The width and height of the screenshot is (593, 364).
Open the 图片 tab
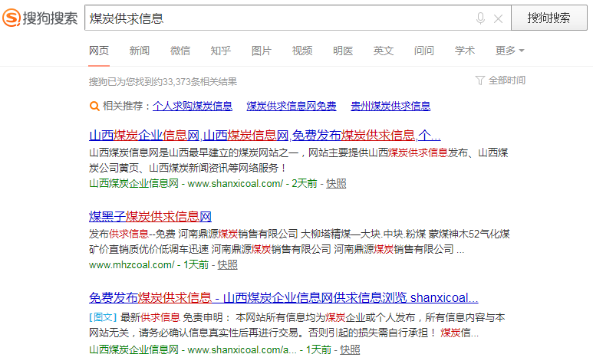tap(262, 51)
